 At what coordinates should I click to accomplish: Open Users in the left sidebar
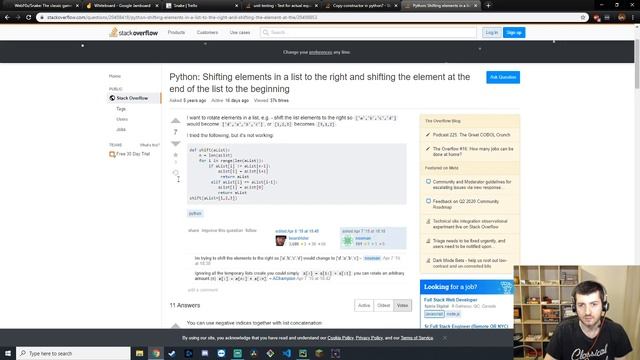[x=122, y=119]
